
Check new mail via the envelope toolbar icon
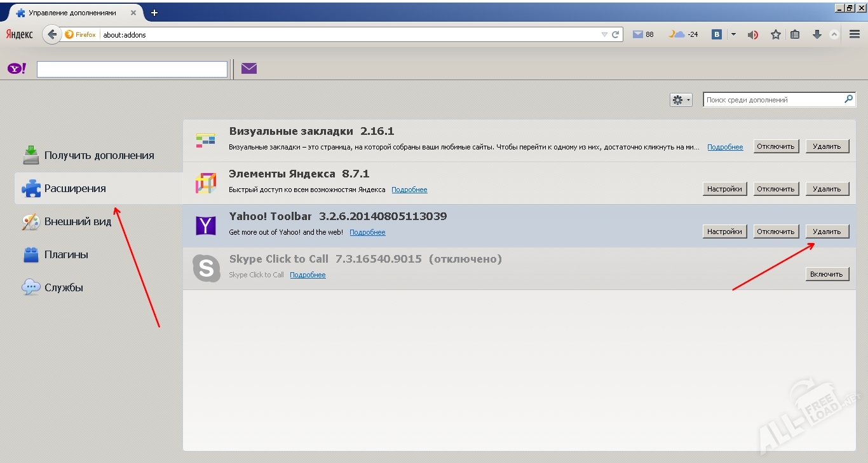tap(639, 34)
